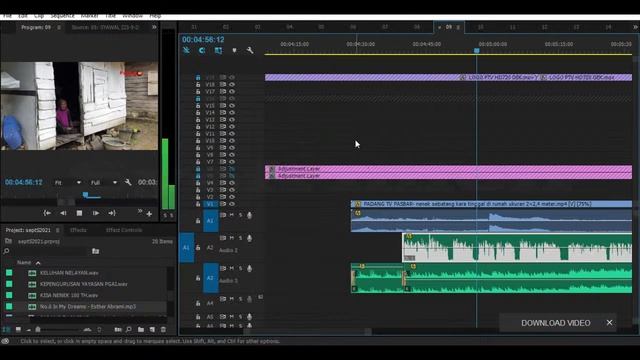The height and width of the screenshot is (360, 640).
Task: Open the Program monitor Button Editor plus icon
Action: click(x=149, y=213)
